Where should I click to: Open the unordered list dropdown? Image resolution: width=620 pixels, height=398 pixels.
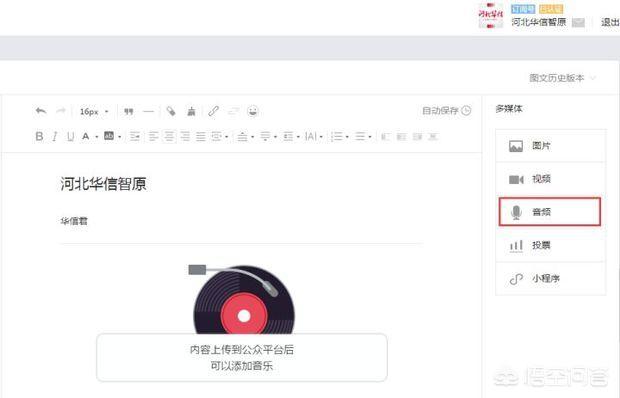(x=363, y=137)
